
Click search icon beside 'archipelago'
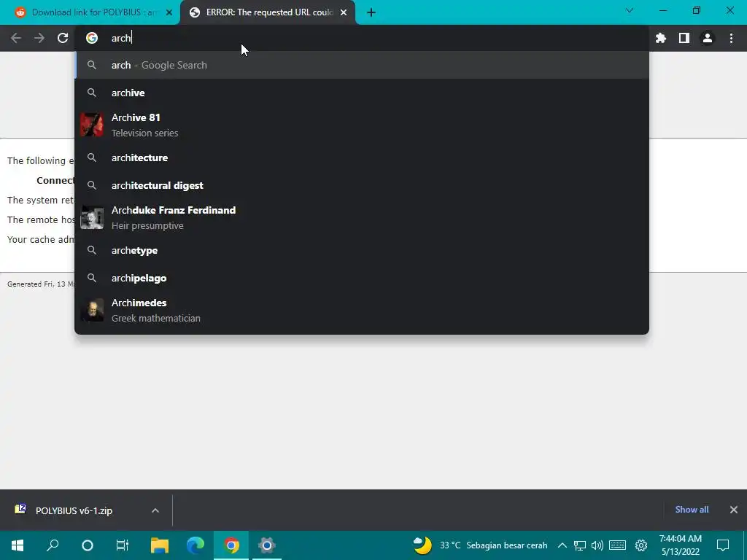[92, 278]
